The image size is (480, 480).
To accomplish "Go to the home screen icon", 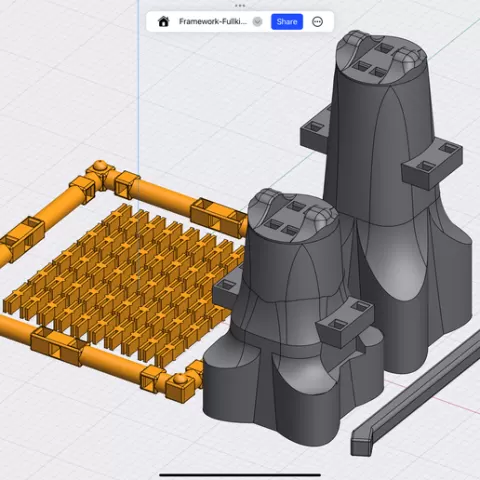I will 163,22.
